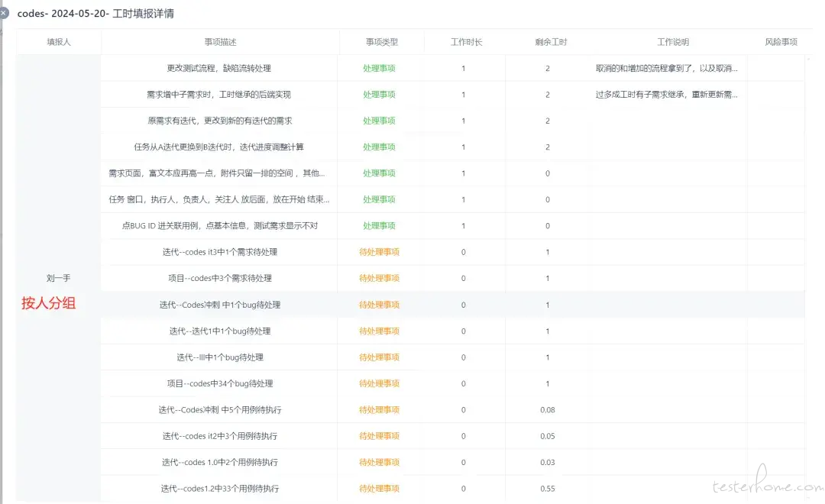Image resolution: width=825 pixels, height=504 pixels.
Task: Click 待处理事项 type in 项目--codes中34个bug row
Action: pos(379,383)
